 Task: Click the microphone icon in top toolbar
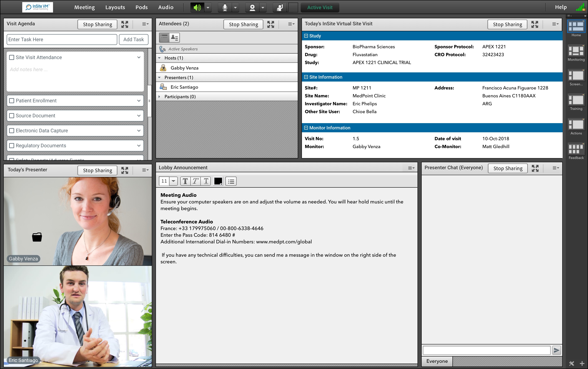click(x=225, y=7)
